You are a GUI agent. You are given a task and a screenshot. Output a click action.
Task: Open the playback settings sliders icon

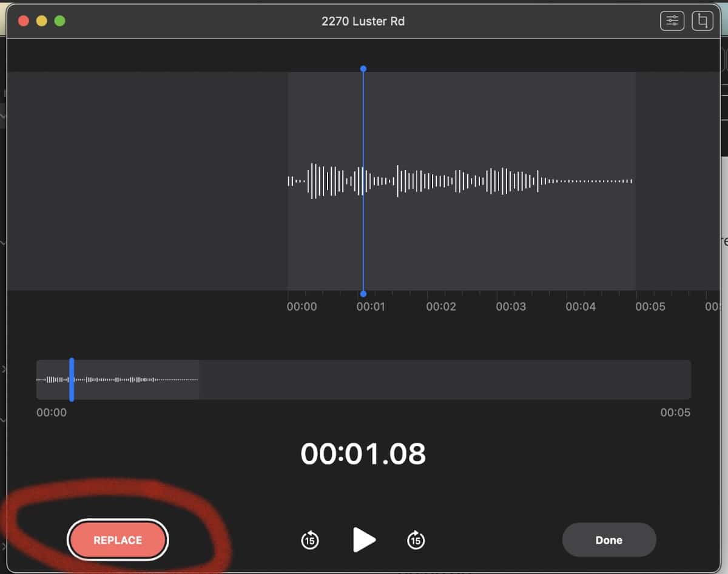click(672, 21)
